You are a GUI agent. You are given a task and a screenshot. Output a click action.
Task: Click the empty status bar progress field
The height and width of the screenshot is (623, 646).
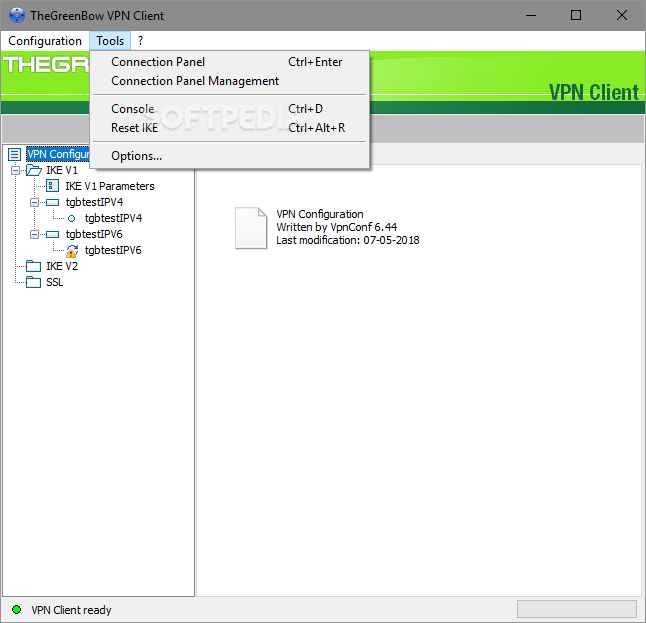pos(577,609)
